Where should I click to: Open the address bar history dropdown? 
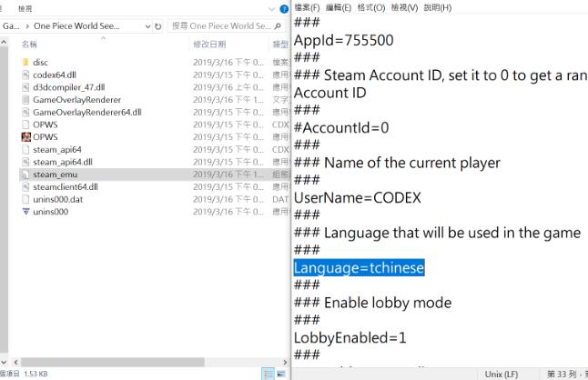point(147,26)
